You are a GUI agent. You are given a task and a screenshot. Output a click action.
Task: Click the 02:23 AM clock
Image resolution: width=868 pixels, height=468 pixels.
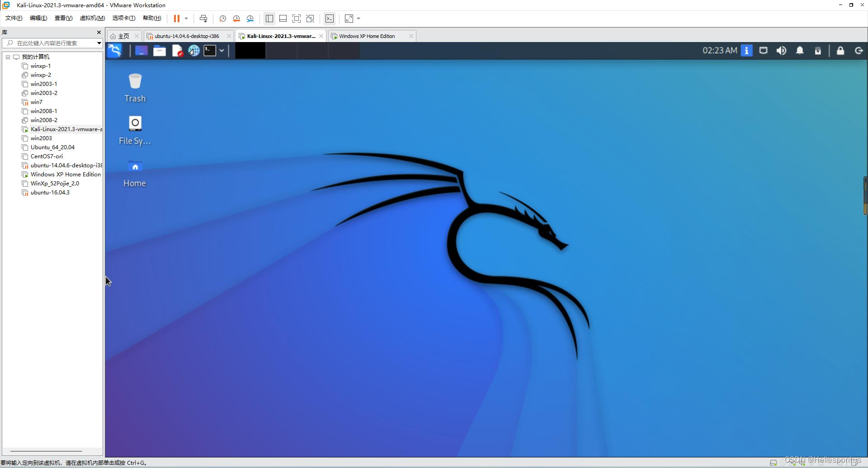coord(720,51)
